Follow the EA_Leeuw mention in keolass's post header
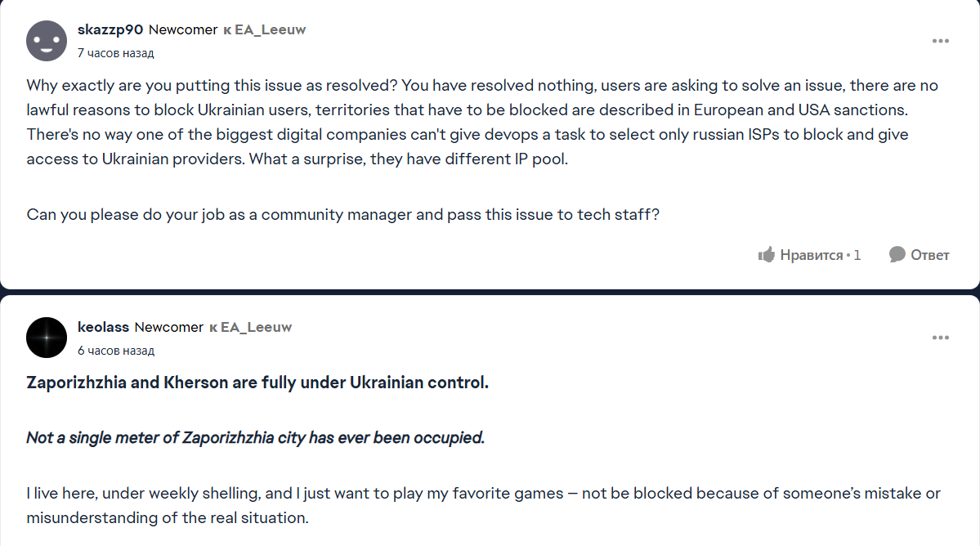The image size is (980, 546). point(256,327)
